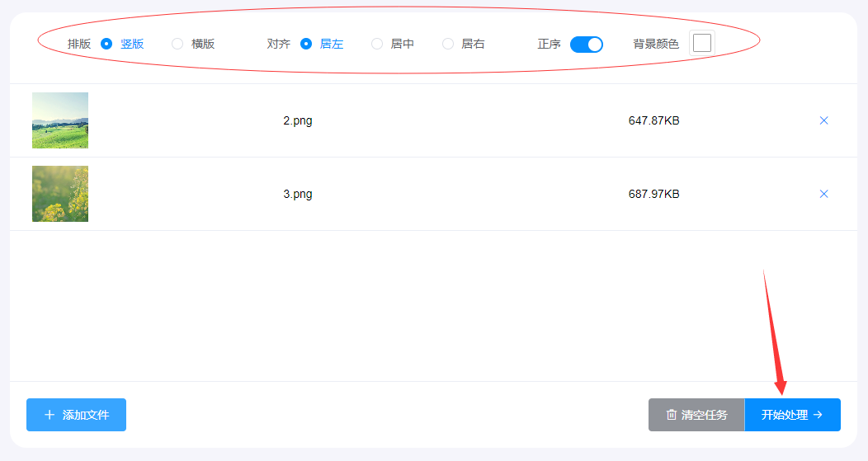Choose 居右 right alignment
The height and width of the screenshot is (461, 868).
pyautogui.click(x=448, y=44)
